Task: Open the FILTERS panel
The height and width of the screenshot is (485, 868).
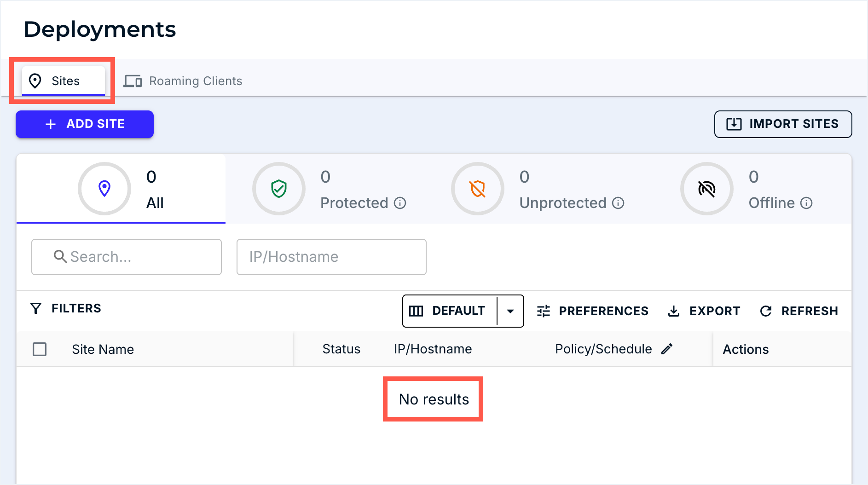Action: tap(66, 308)
